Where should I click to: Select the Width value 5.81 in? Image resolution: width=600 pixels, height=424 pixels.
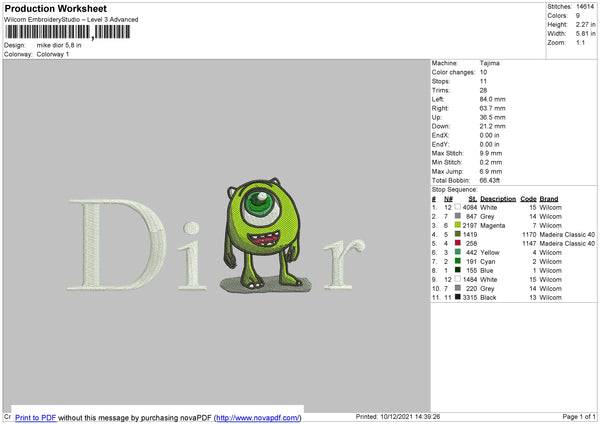[x=586, y=34]
